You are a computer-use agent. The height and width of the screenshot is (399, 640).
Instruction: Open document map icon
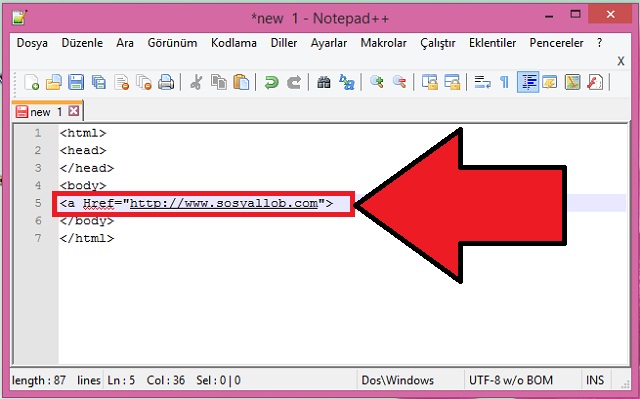[x=572, y=82]
